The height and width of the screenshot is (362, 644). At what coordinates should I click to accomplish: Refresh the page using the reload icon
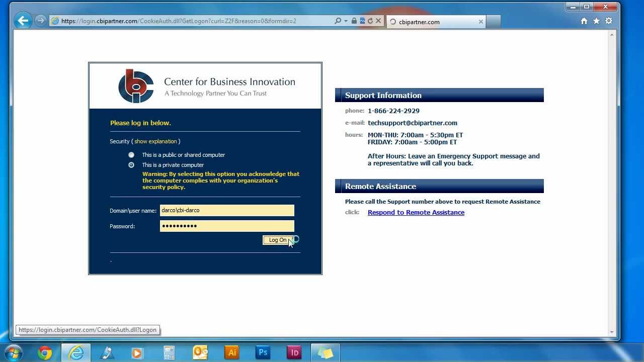coord(370,21)
